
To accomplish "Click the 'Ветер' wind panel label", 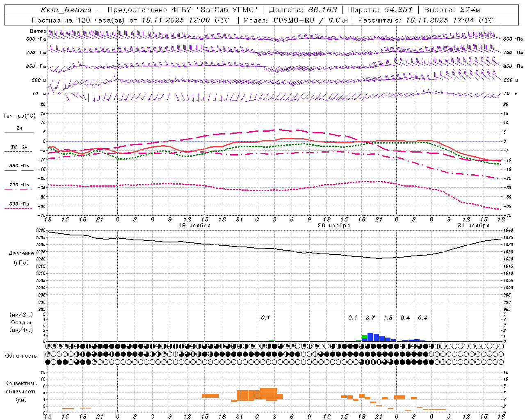I will [38, 31].
